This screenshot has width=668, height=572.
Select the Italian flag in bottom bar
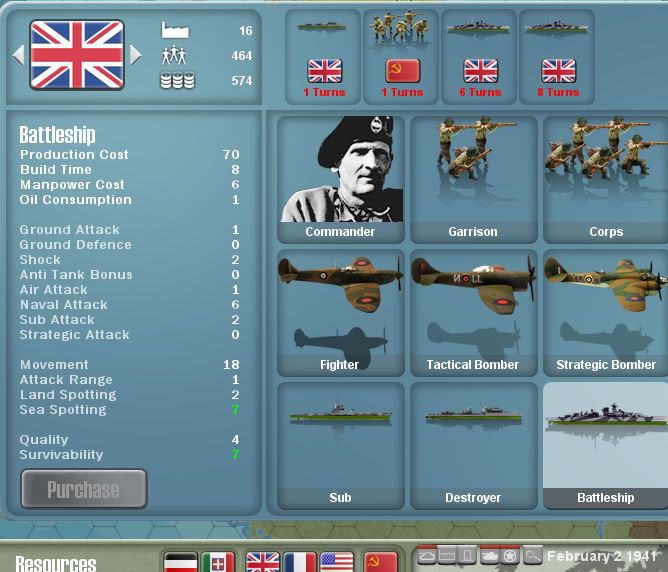[x=217, y=562]
